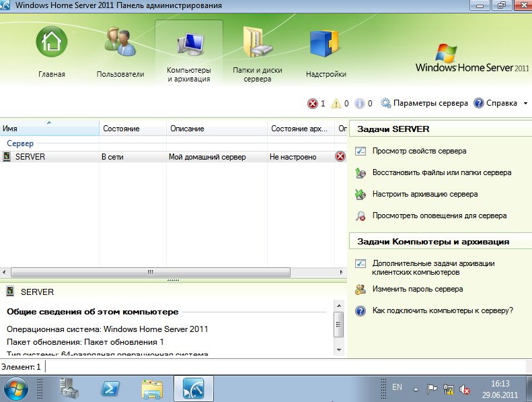Click the Параметры сервера gear icon
Image resolution: width=532 pixels, height=402 pixels.
pyautogui.click(x=385, y=103)
